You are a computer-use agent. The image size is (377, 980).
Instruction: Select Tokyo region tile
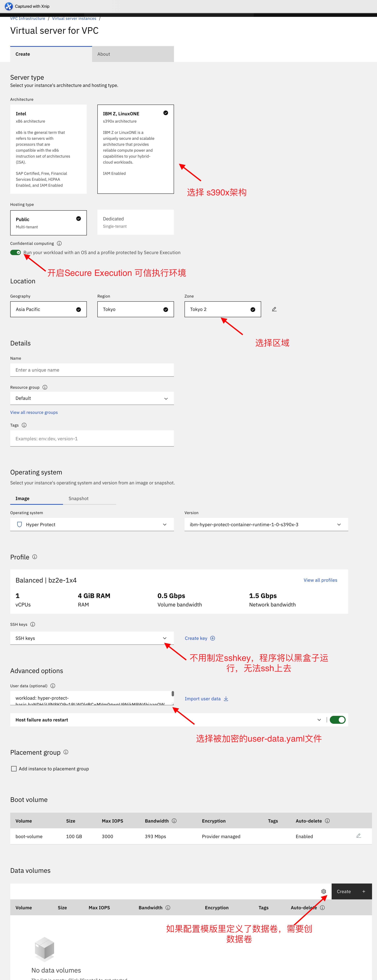click(x=136, y=309)
